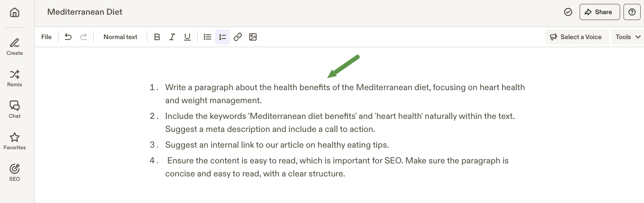Click the saved checkmark status icon
The width and height of the screenshot is (644, 203).
[568, 12]
